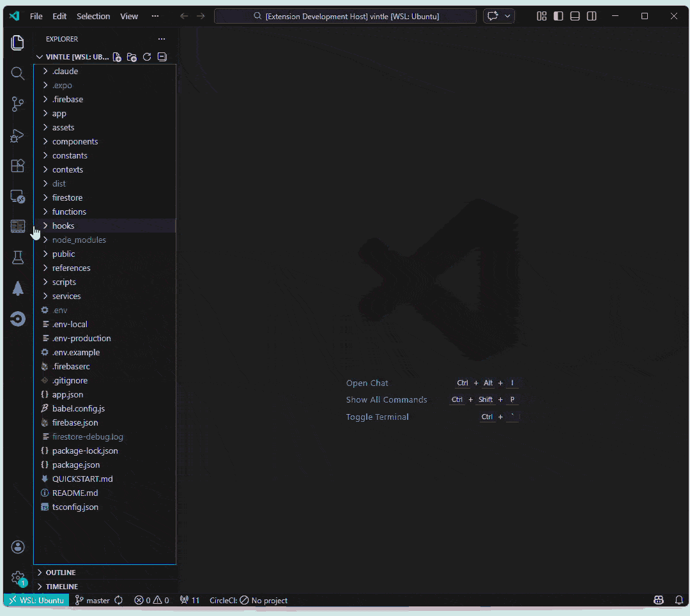Expand the node_modules folder
The image size is (690, 616).
coord(105,240)
